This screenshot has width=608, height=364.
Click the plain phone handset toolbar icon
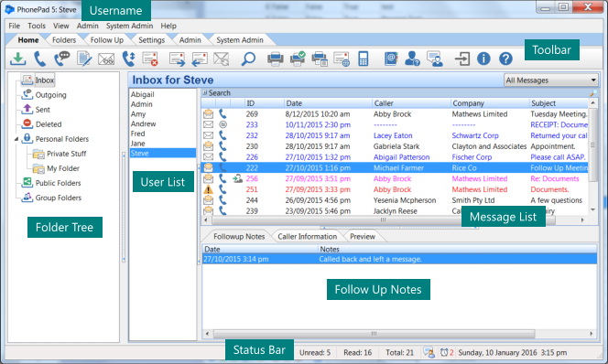(x=39, y=59)
